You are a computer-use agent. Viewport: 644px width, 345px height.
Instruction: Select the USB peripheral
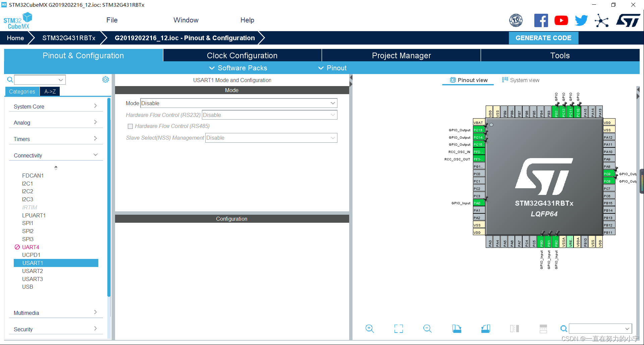tap(28, 287)
